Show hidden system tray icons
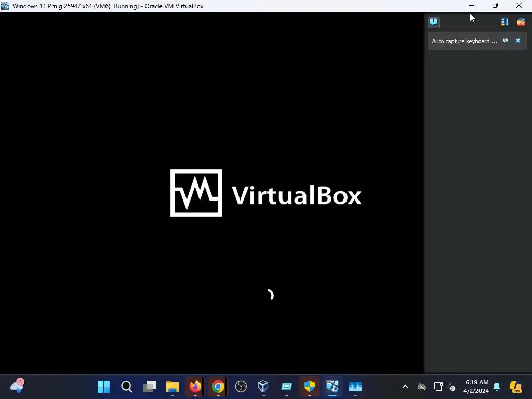The height and width of the screenshot is (399, 532). [405, 387]
